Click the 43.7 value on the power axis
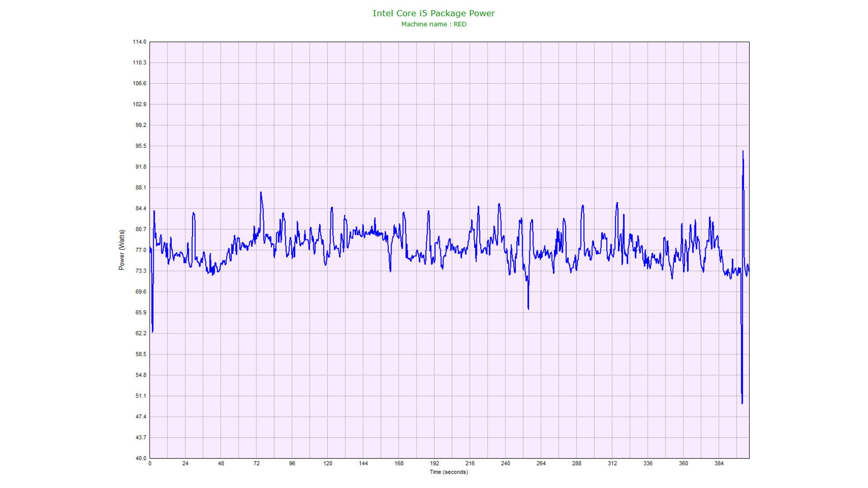The image size is (868, 488). click(x=141, y=437)
